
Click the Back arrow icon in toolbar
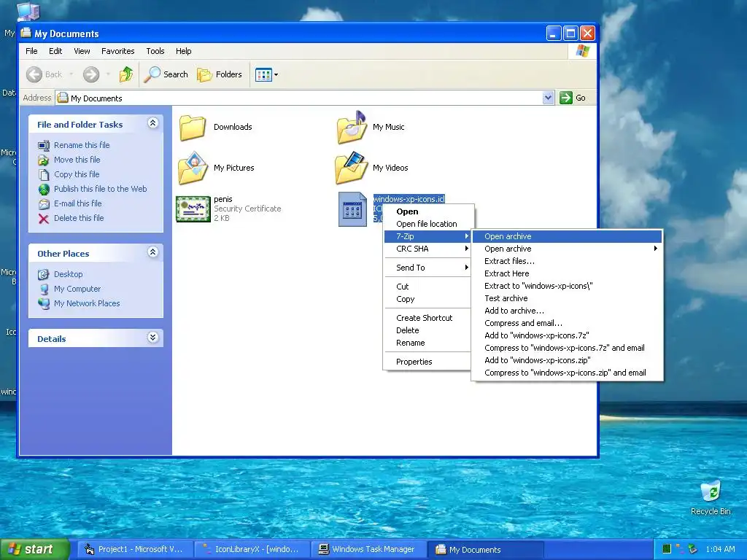click(34, 74)
